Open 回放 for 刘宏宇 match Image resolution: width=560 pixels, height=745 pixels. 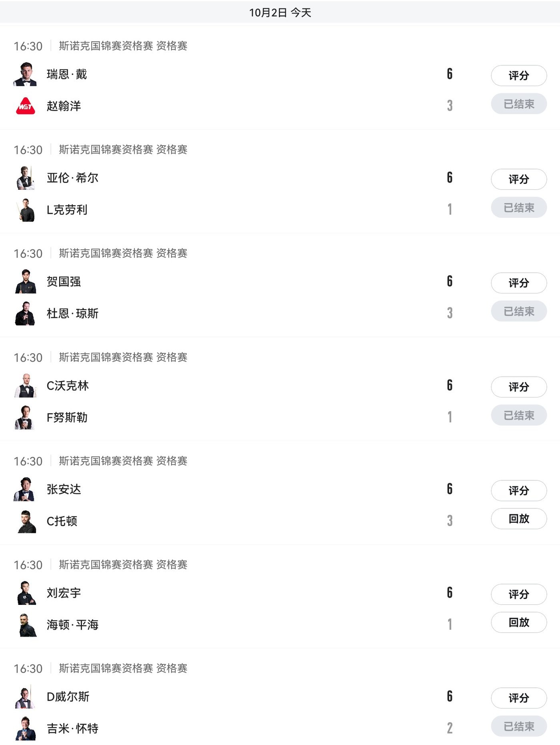coord(518,623)
